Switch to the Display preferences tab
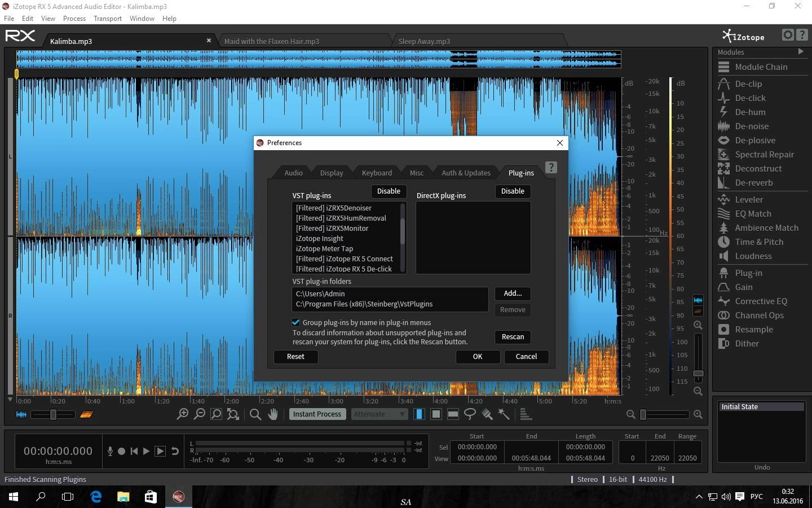The height and width of the screenshot is (508, 812). [x=332, y=173]
